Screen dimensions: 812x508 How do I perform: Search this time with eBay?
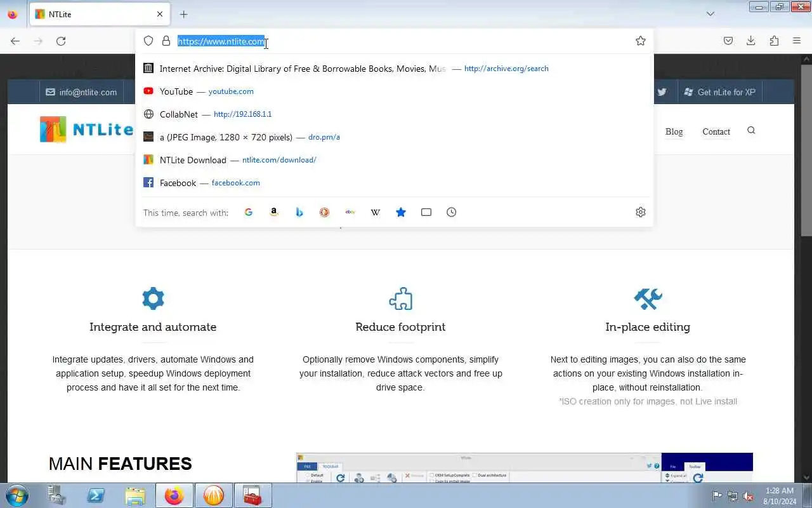[x=350, y=212]
